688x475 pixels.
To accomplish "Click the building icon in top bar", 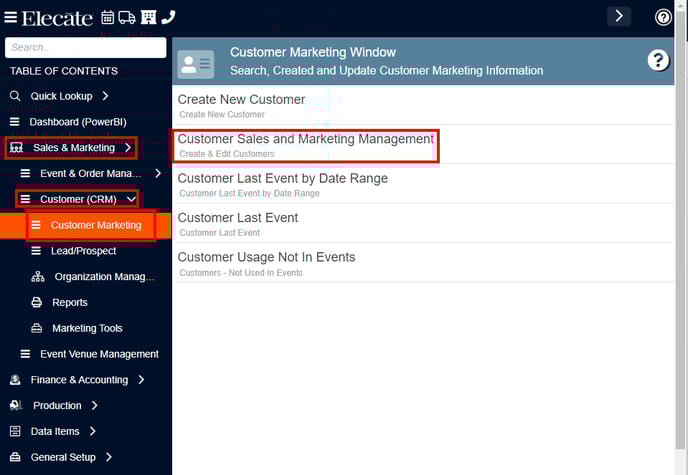I will click(148, 18).
